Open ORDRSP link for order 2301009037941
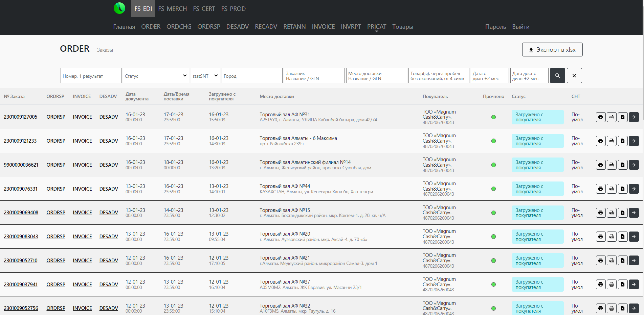The width and height of the screenshot is (644, 315). [x=56, y=285]
